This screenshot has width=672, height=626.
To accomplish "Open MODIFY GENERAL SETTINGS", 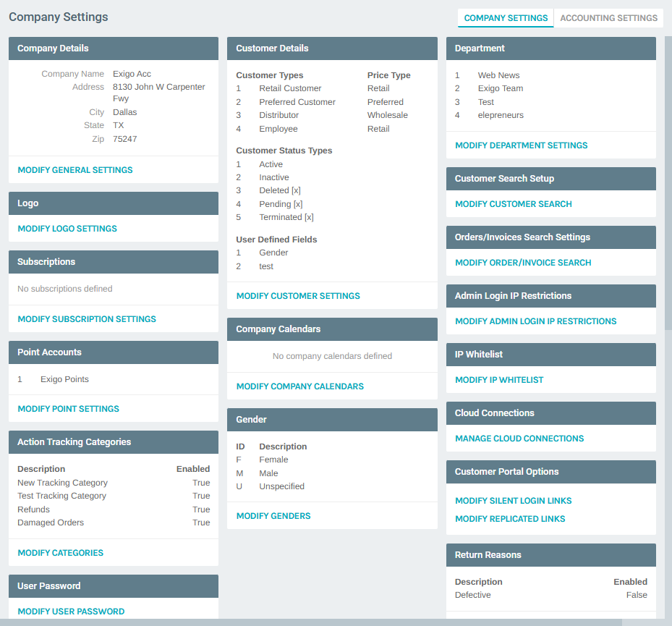I will [75, 169].
